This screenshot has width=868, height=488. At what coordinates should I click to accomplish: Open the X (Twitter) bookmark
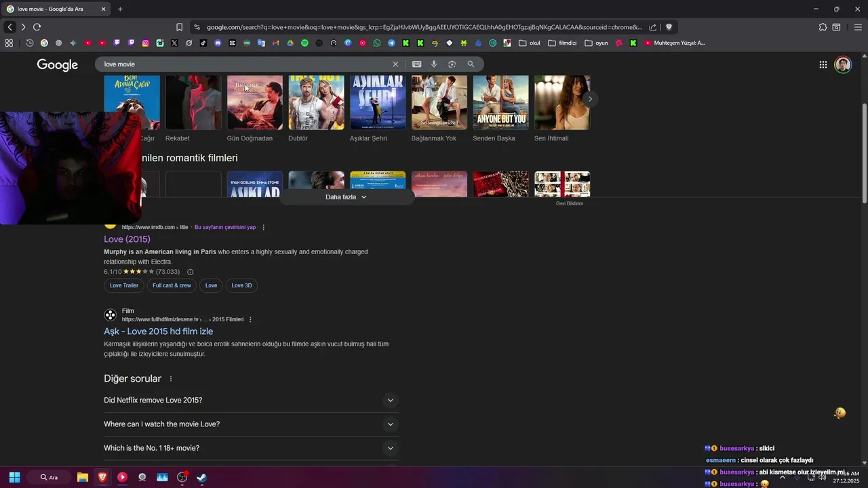[x=174, y=43]
